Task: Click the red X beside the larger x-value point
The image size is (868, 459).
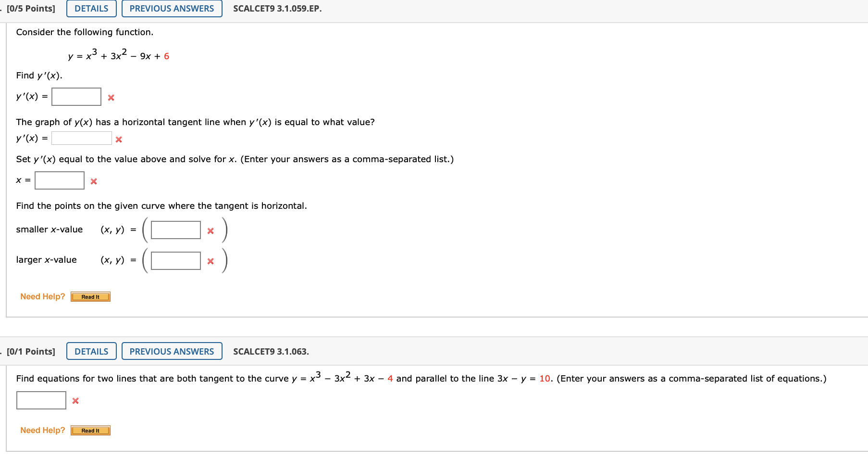Action: tap(210, 261)
